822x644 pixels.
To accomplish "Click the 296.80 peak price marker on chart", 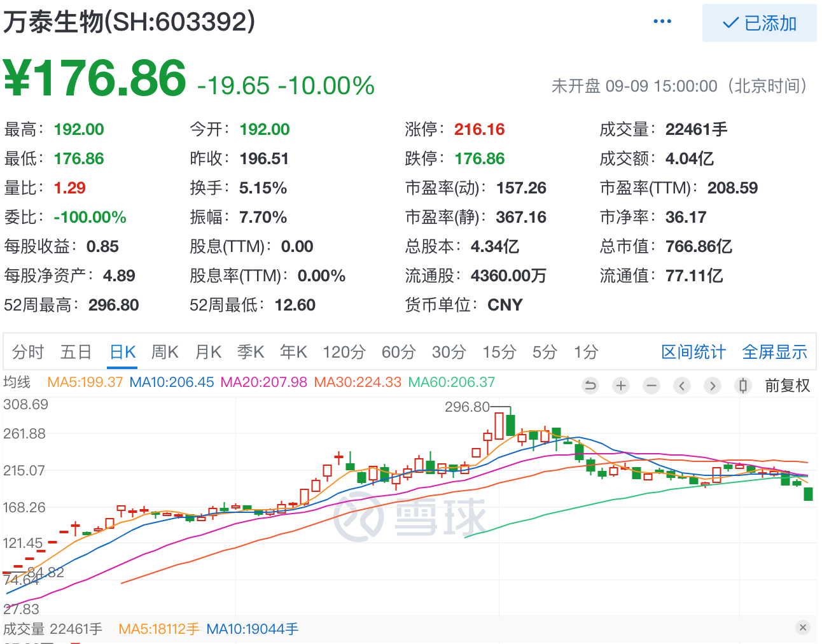I will pos(468,407).
